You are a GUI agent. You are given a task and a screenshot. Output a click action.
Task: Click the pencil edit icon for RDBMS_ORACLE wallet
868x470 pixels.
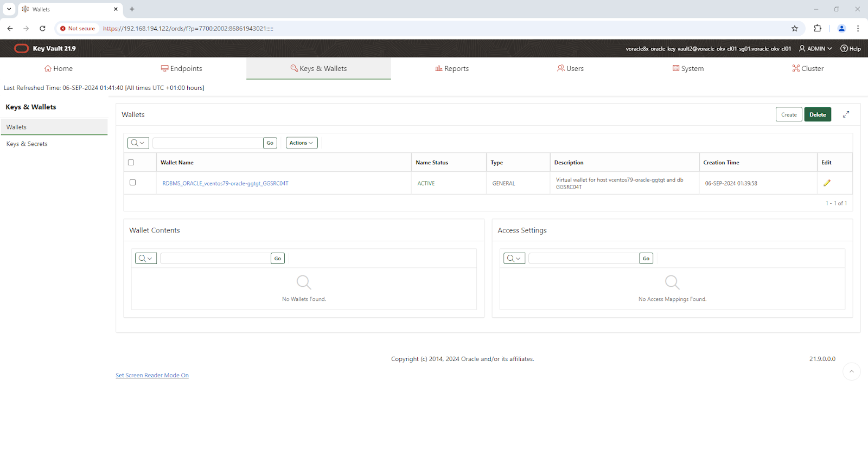pos(827,183)
